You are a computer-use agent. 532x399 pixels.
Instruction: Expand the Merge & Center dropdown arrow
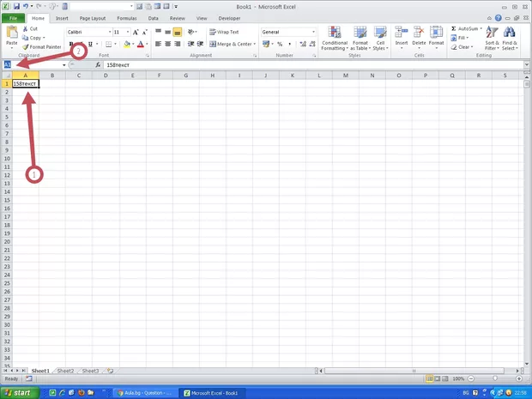[x=255, y=44]
